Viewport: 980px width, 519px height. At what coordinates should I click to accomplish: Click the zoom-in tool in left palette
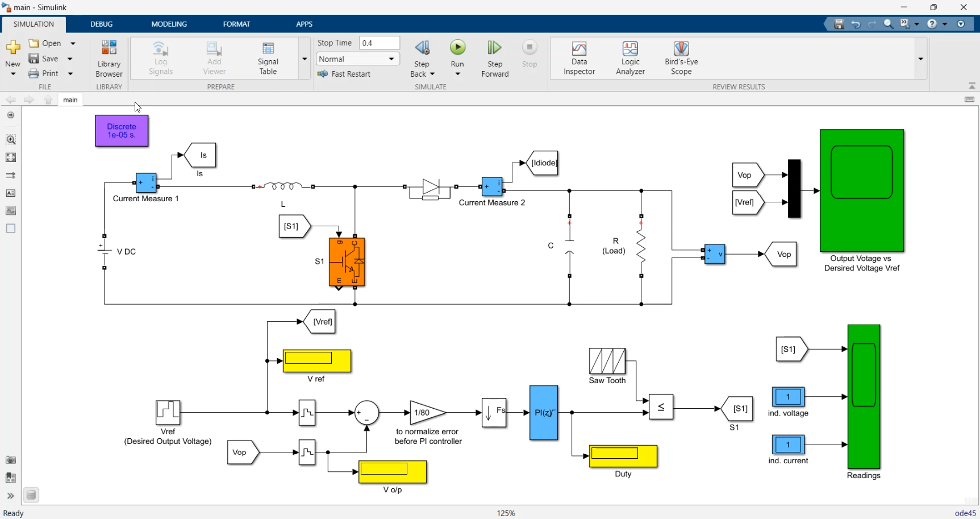pyautogui.click(x=11, y=140)
